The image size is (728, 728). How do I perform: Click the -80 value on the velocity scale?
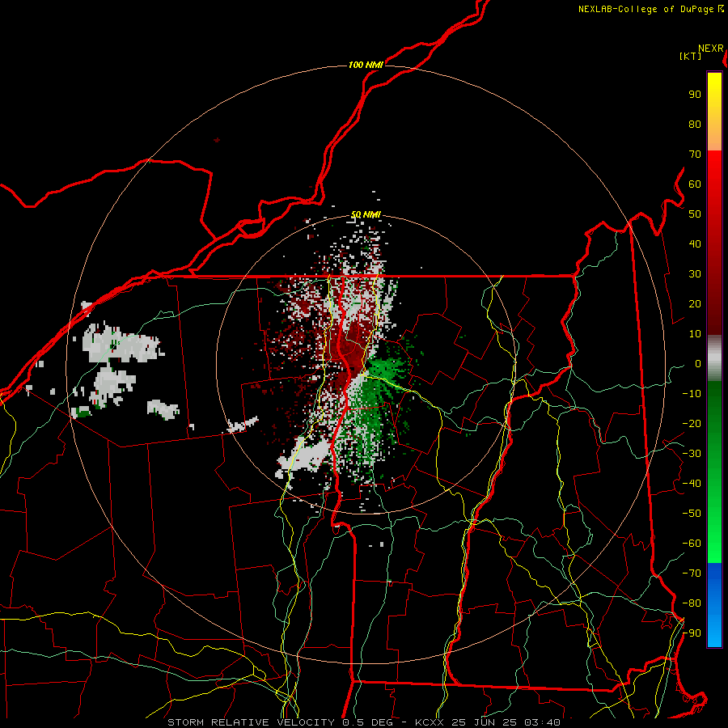tap(692, 603)
